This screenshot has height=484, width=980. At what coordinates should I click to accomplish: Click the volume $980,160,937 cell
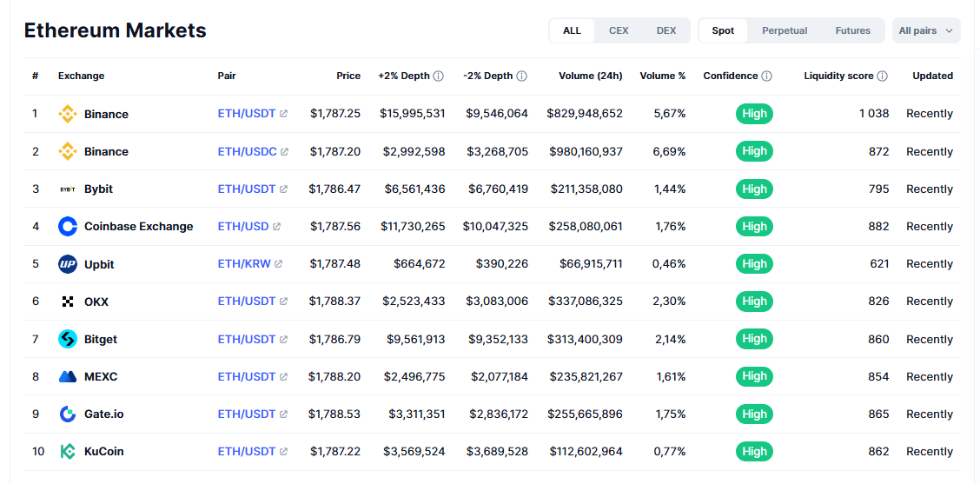tap(585, 151)
